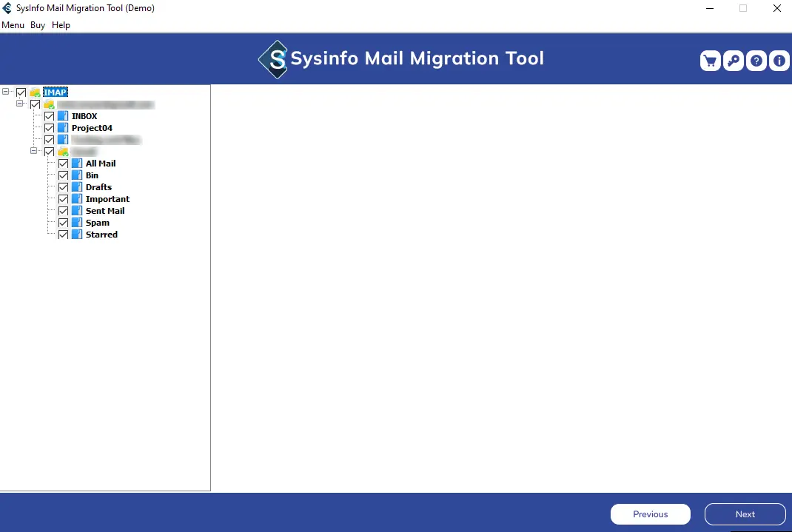Select the Sent Mail label

[105, 211]
